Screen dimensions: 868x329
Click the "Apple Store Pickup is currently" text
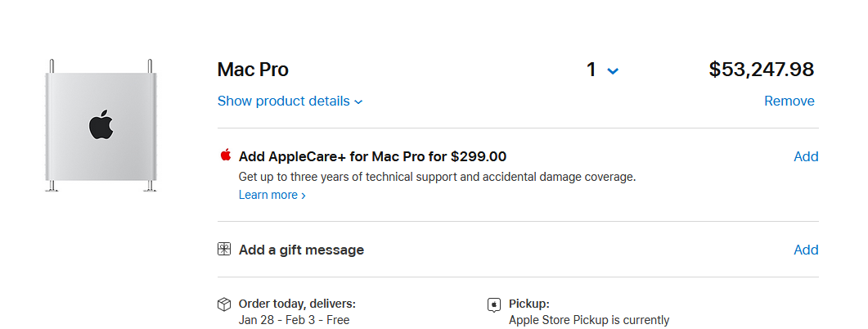pyautogui.click(x=588, y=320)
